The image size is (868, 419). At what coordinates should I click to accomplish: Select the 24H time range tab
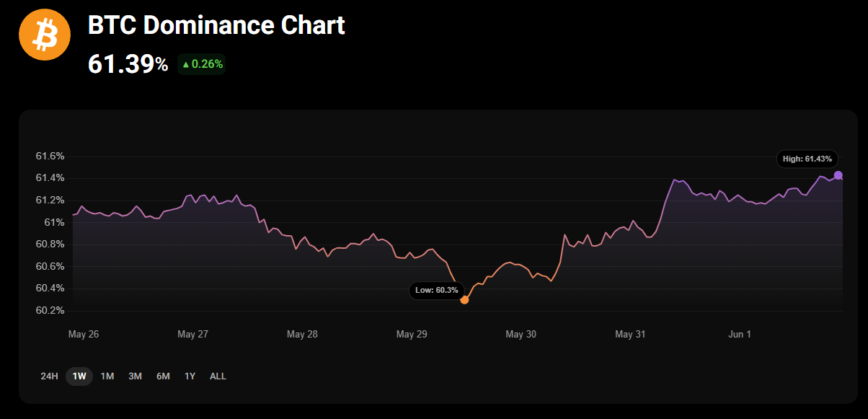pos(49,376)
